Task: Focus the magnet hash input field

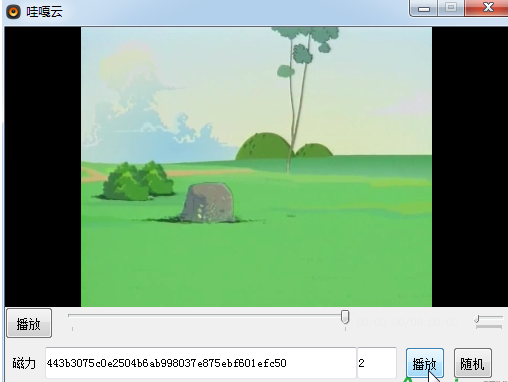Action: (x=201, y=363)
